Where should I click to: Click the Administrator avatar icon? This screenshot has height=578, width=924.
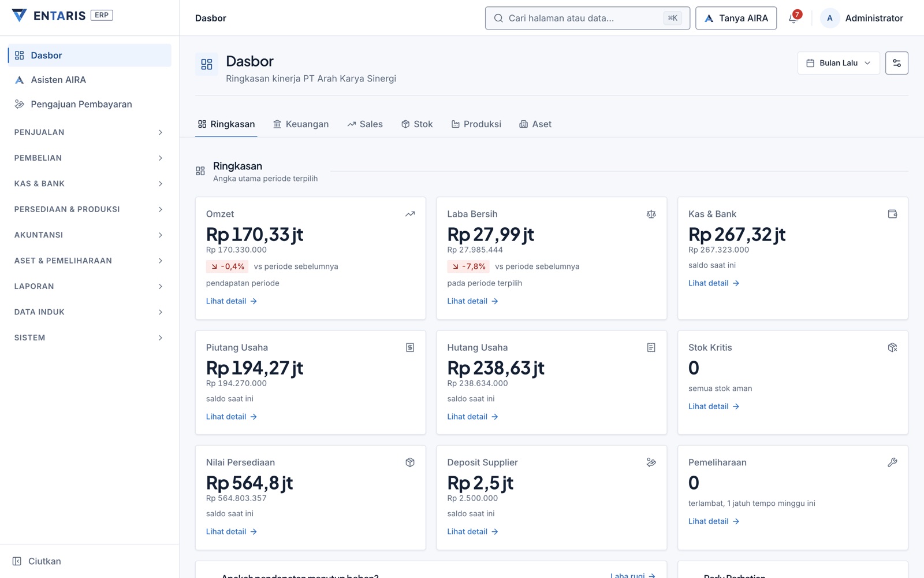(830, 18)
